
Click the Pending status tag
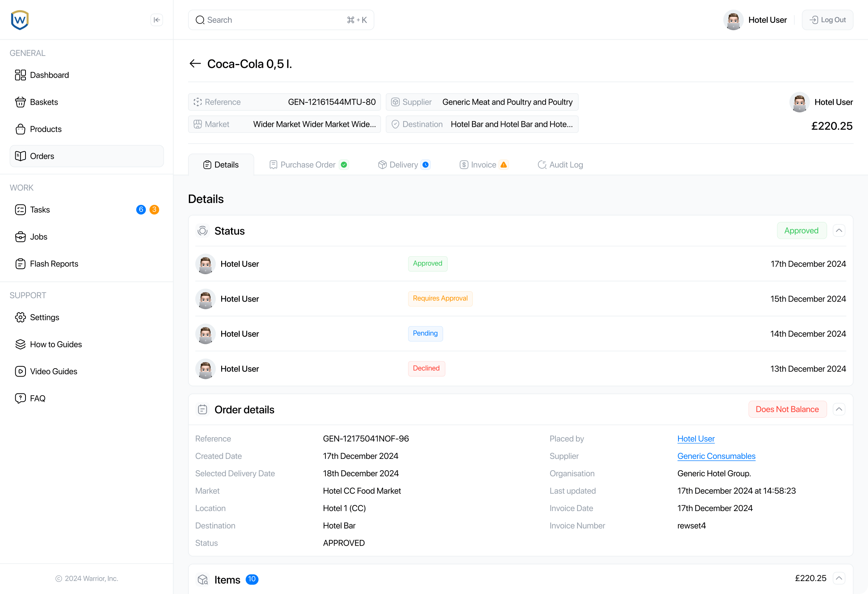(x=426, y=334)
